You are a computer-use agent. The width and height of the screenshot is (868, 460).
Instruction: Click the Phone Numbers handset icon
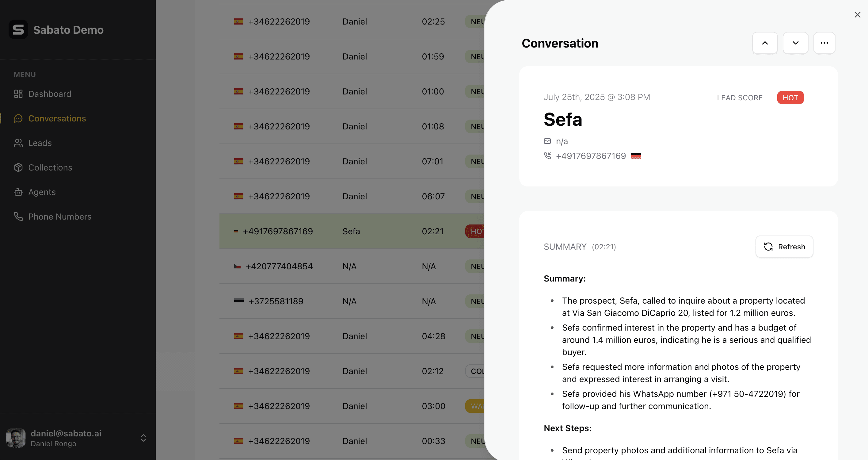coord(18,217)
